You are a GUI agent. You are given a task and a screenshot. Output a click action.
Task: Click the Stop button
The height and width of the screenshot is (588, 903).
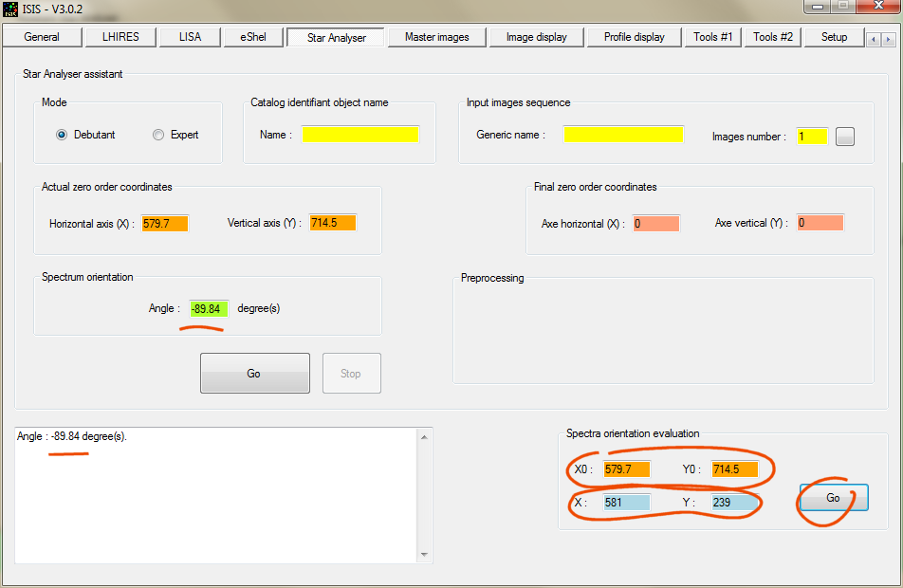pos(351,374)
